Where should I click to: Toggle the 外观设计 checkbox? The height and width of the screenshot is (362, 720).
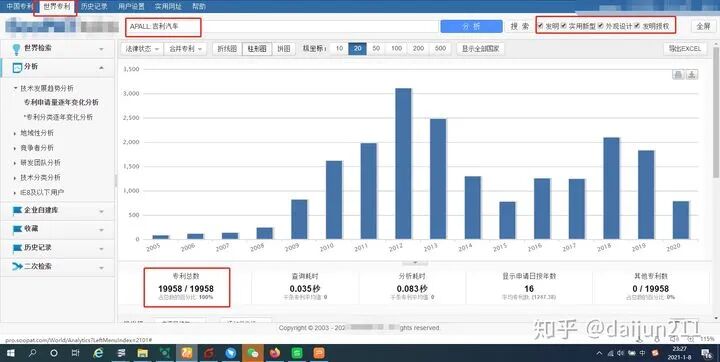point(601,26)
